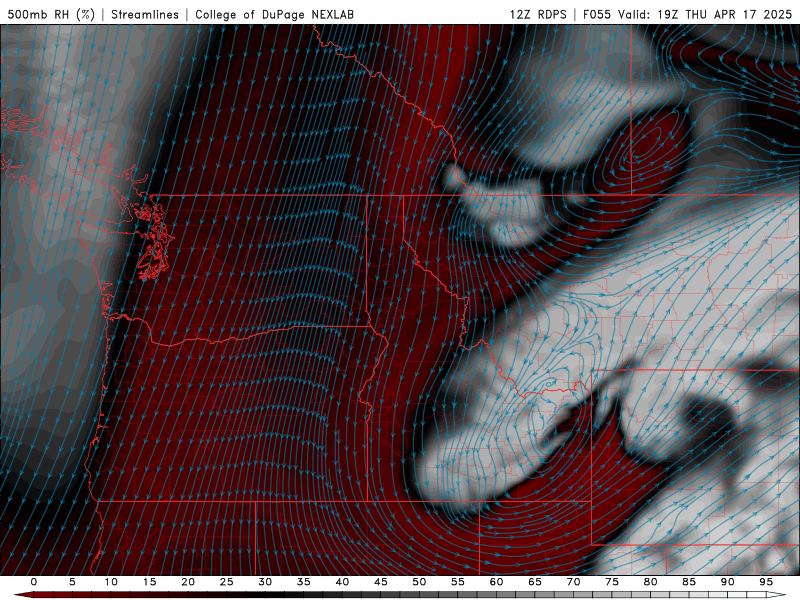Click the color scale label '45'
The width and height of the screenshot is (800, 600).
tap(381, 582)
